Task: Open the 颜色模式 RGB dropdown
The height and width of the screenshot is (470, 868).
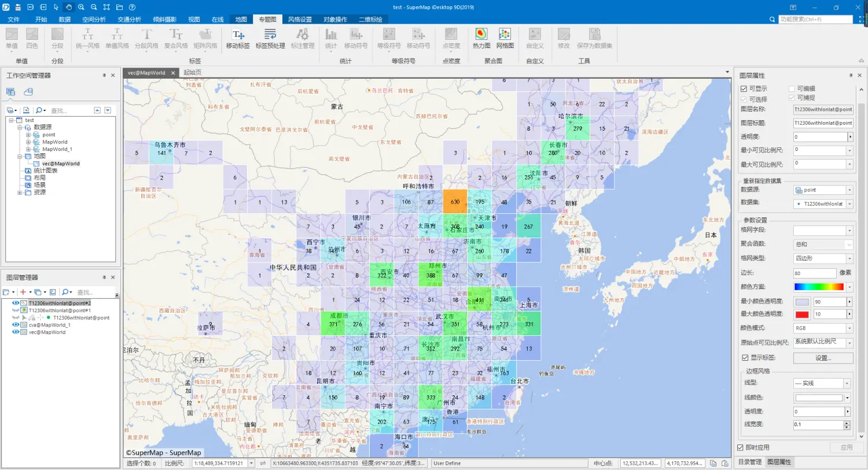Action: pyautogui.click(x=849, y=328)
